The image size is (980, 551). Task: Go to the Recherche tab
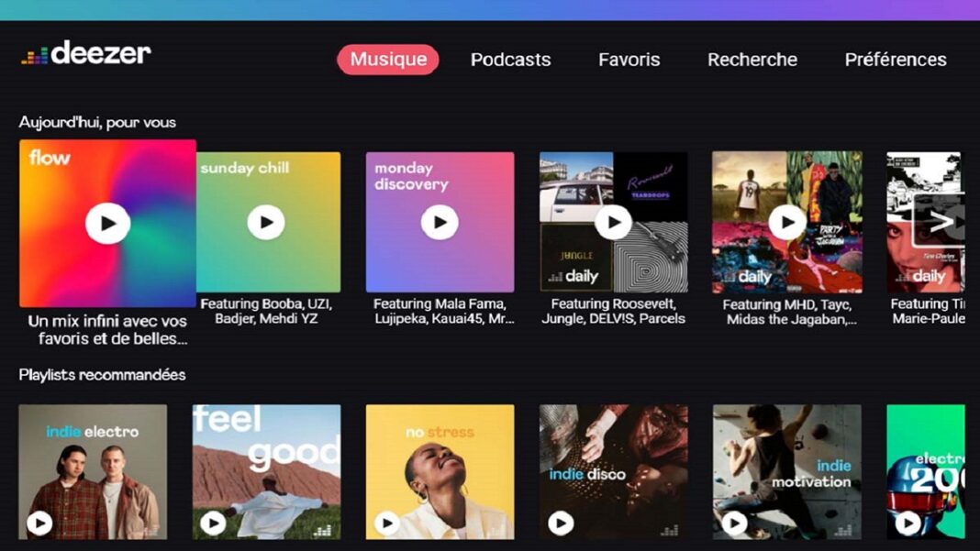coord(752,60)
